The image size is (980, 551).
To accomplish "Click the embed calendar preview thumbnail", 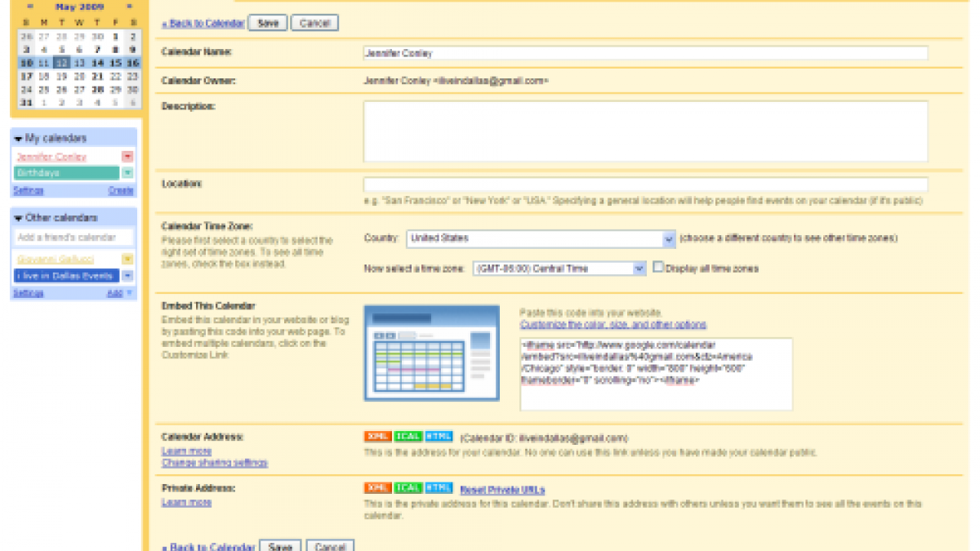I will tap(431, 353).
